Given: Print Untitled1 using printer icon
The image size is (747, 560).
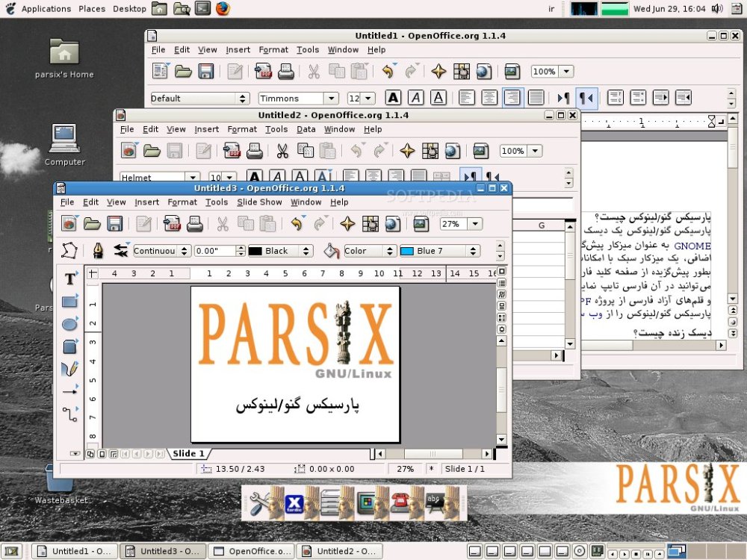Looking at the screenshot, I should [x=286, y=72].
